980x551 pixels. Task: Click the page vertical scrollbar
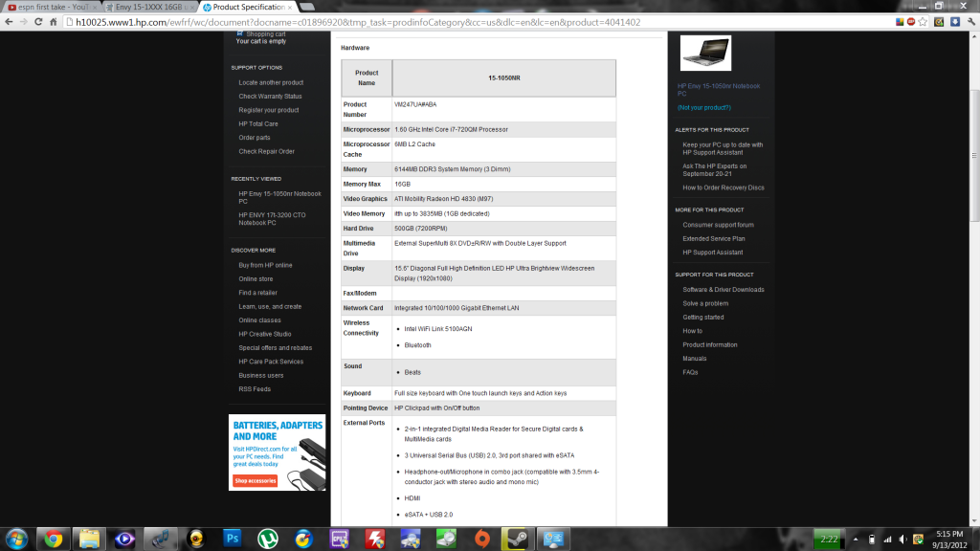tap(974, 155)
